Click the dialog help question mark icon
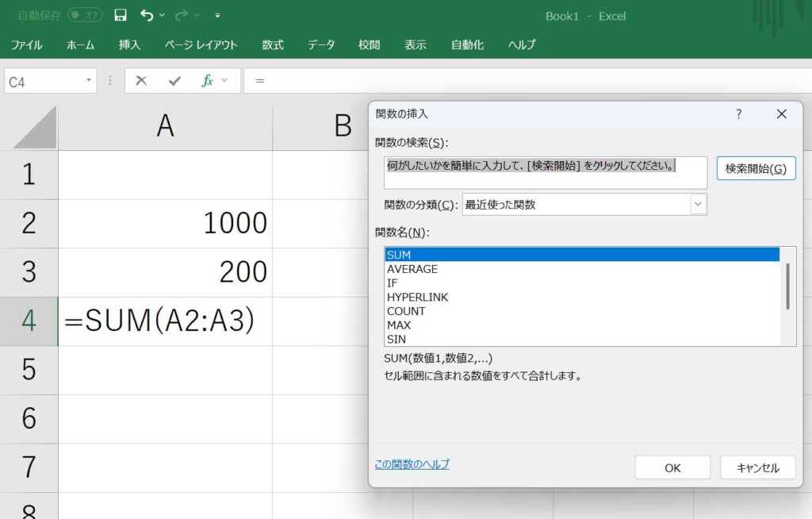The height and width of the screenshot is (519, 812). point(738,114)
